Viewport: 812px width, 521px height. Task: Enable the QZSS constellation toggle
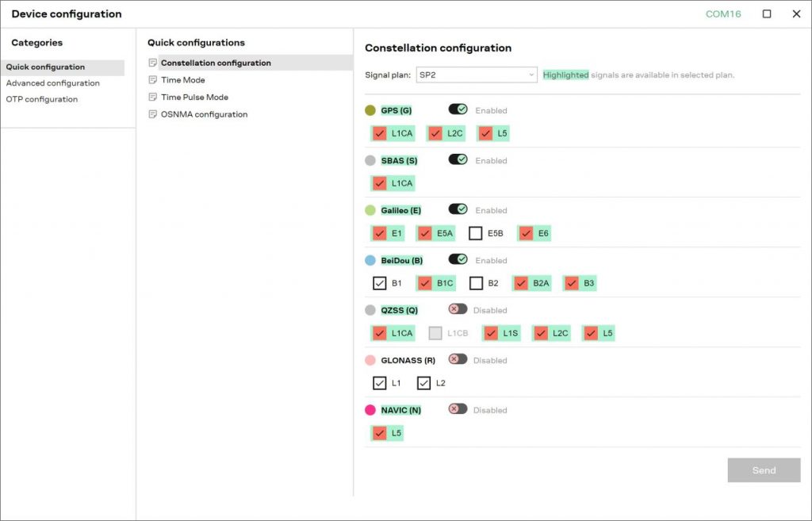[458, 309]
